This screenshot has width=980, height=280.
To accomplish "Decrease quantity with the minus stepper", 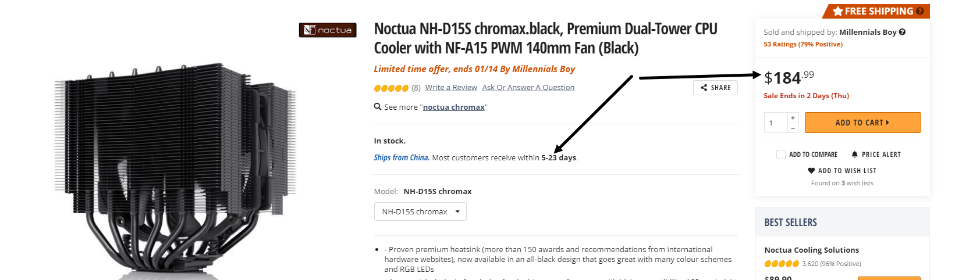I will [793, 128].
